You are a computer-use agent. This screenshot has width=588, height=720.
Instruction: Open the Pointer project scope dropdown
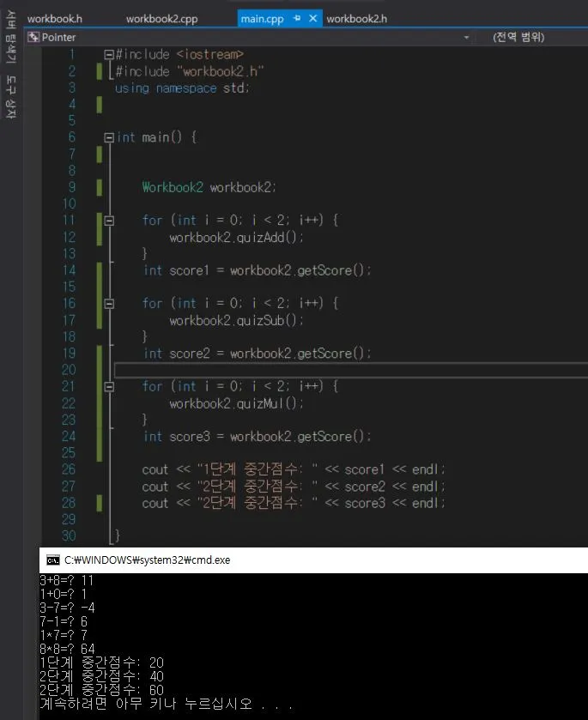466,37
